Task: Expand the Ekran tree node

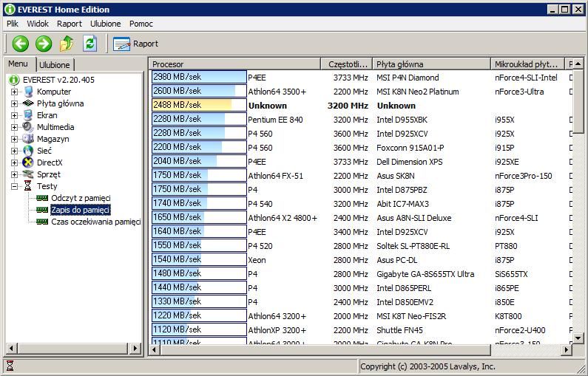Action: 14,115
